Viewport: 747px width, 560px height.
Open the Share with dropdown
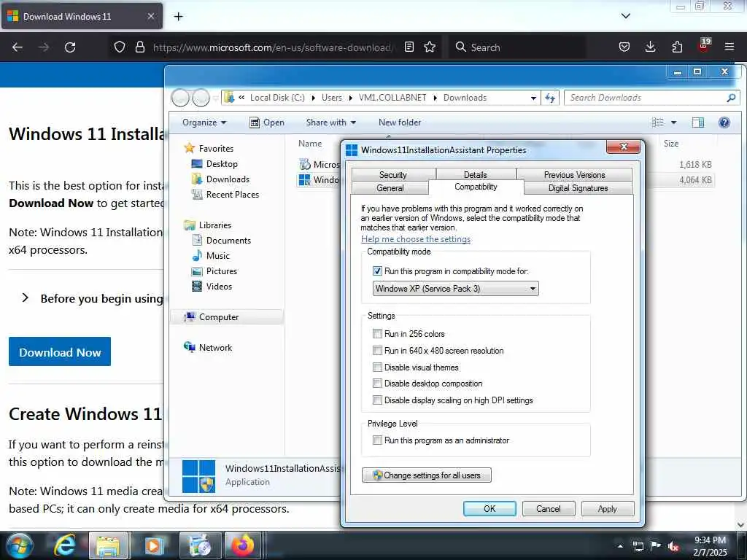[x=331, y=122]
